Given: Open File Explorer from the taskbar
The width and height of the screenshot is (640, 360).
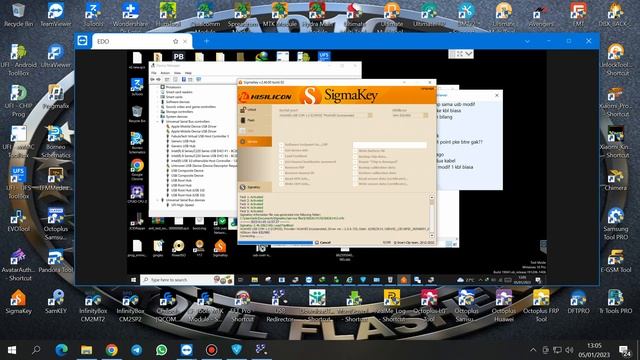Looking at the screenshot, I should coord(87,350).
